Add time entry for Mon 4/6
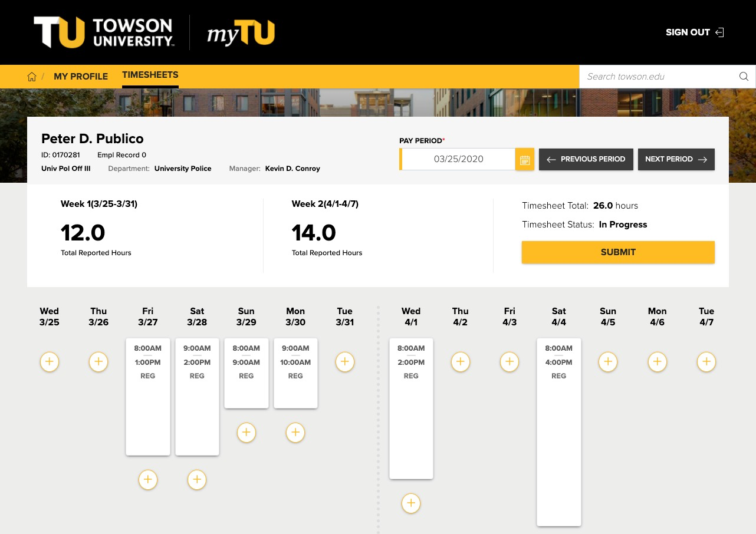756x534 pixels. [x=658, y=362]
